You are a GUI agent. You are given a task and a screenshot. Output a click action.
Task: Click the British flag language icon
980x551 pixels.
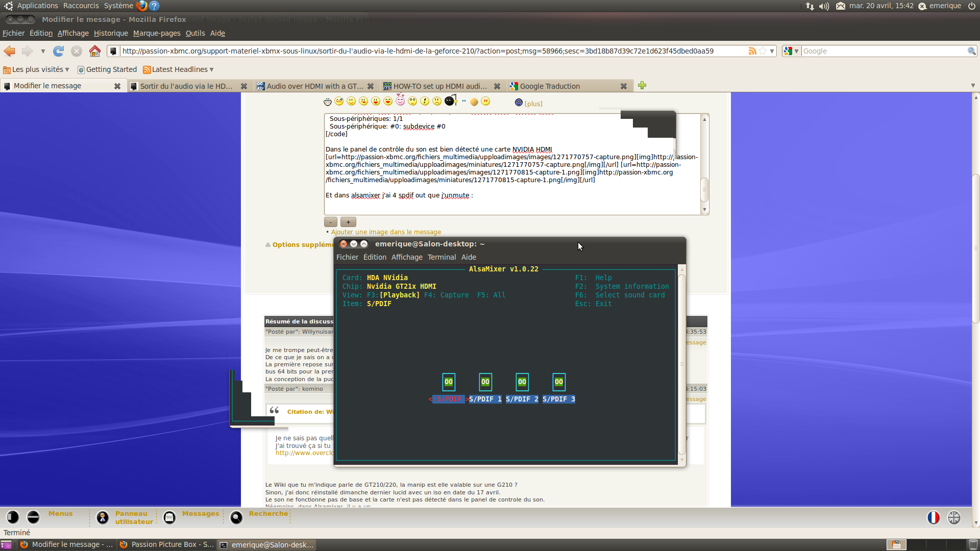click(954, 517)
